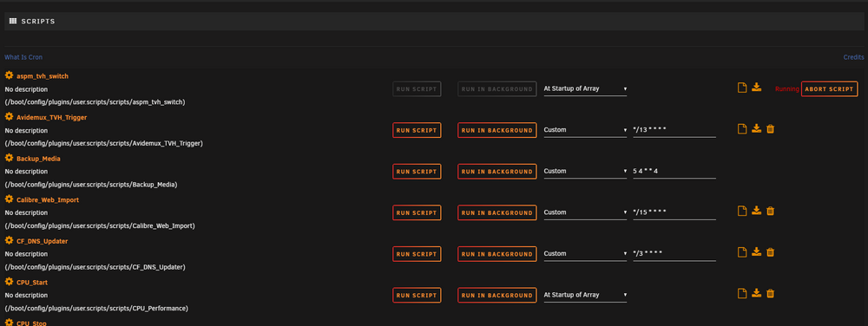Image resolution: width=868 pixels, height=326 pixels.
Task: Click disabled Run In Background for aspm_tvh_switch
Action: 497,89
